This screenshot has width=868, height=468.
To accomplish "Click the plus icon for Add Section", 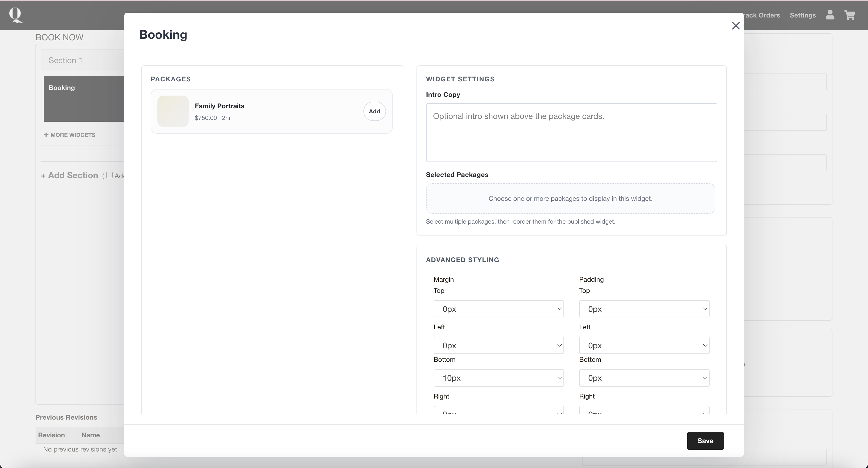I will (43, 176).
